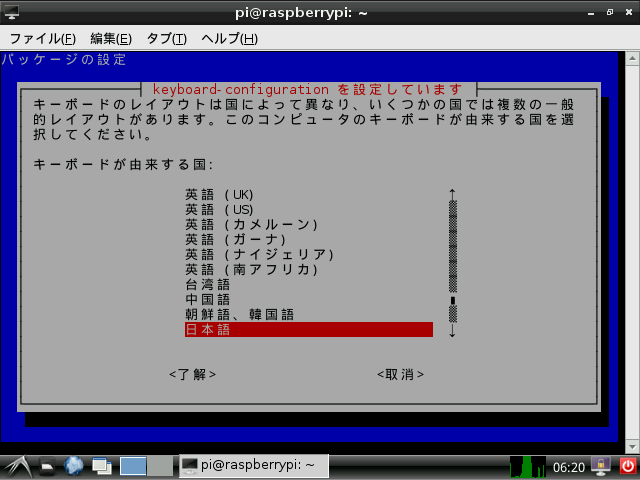Click the terminal window scrollbar up arrow
640x480 pixels.
pyautogui.click(x=632, y=59)
